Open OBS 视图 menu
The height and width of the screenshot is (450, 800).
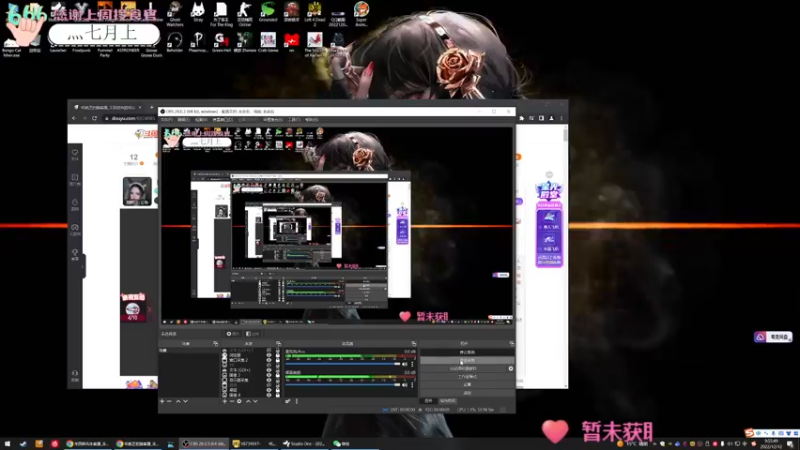coord(201,119)
